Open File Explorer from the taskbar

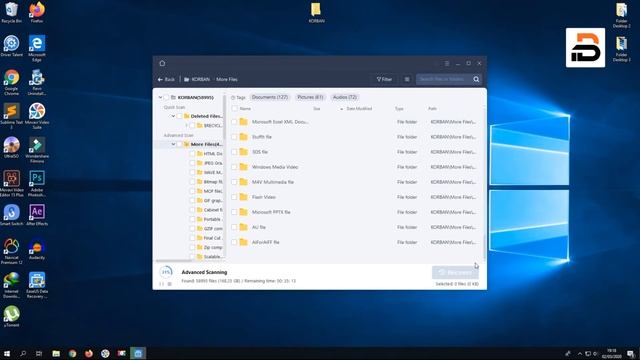click(56, 353)
